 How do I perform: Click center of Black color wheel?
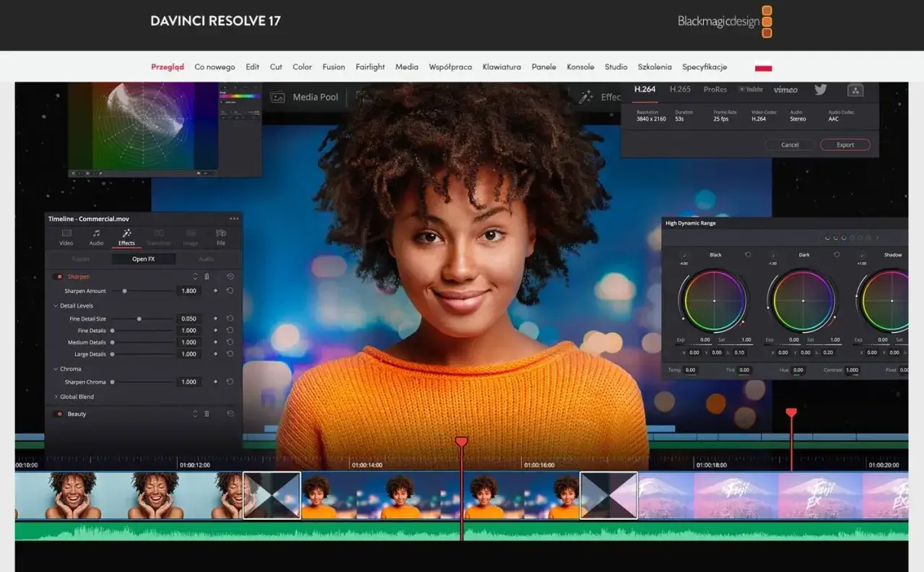click(714, 300)
